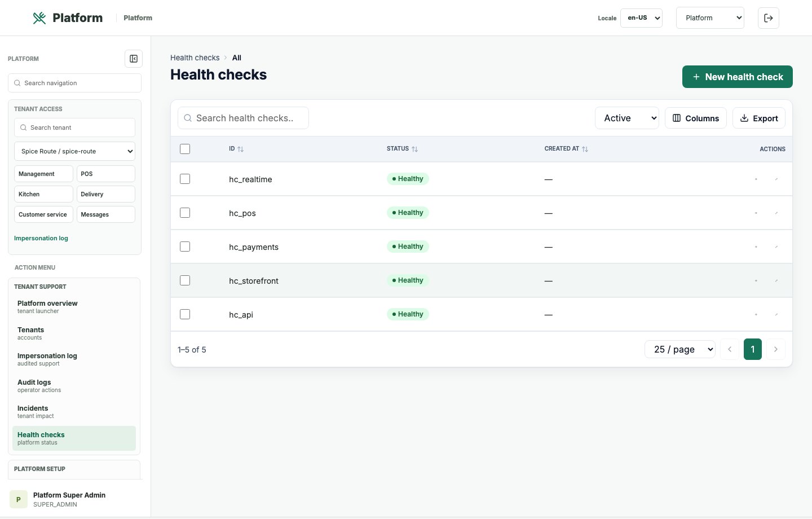The width and height of the screenshot is (812, 519).
Task: Edit hc_storefront using its pencil icon
Action: 776,280
